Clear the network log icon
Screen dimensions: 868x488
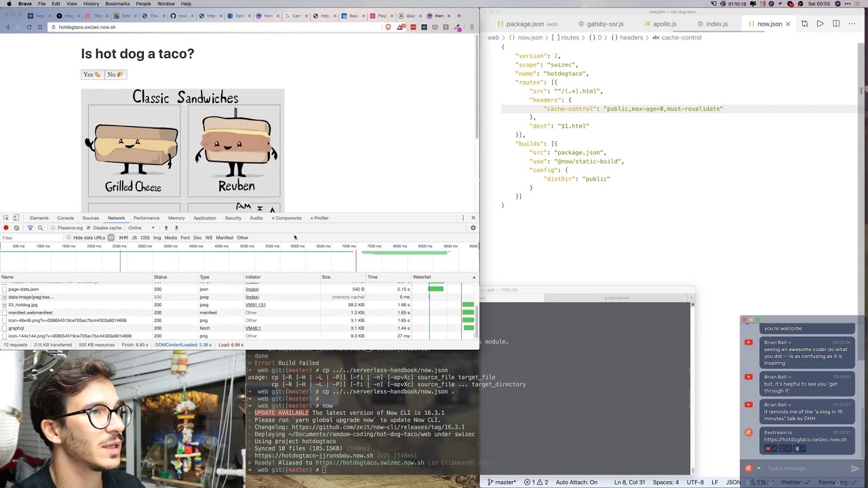pos(16,228)
